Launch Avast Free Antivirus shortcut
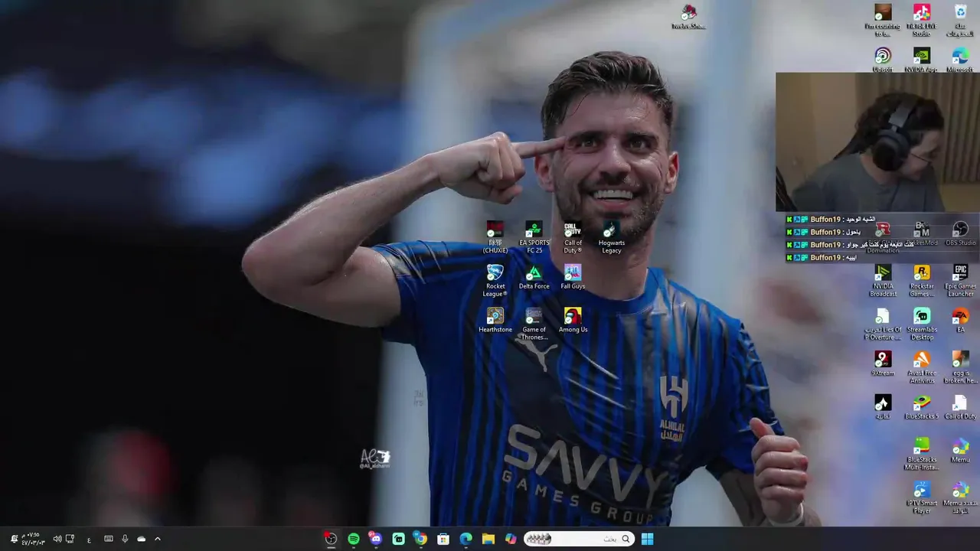This screenshot has width=980, height=551. pos(922,368)
